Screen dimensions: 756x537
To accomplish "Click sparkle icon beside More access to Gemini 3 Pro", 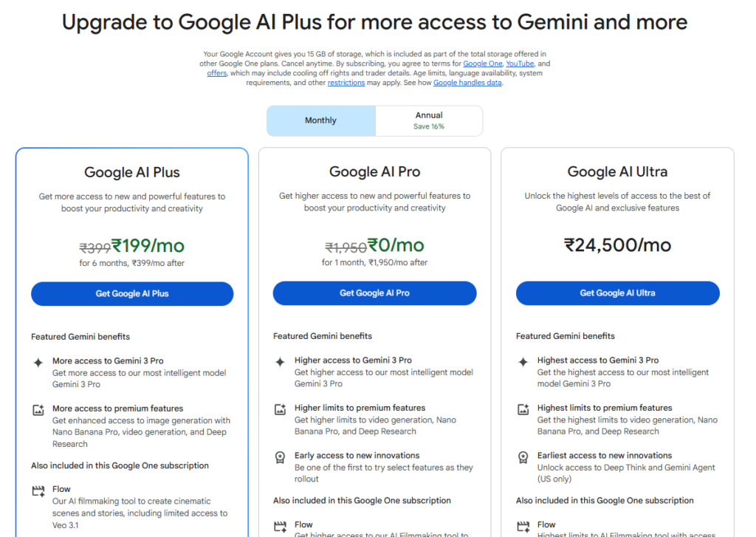I will click(38, 363).
